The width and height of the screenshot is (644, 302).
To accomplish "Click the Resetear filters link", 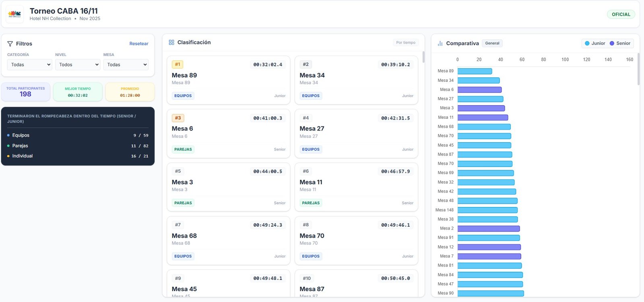I will [x=138, y=43].
